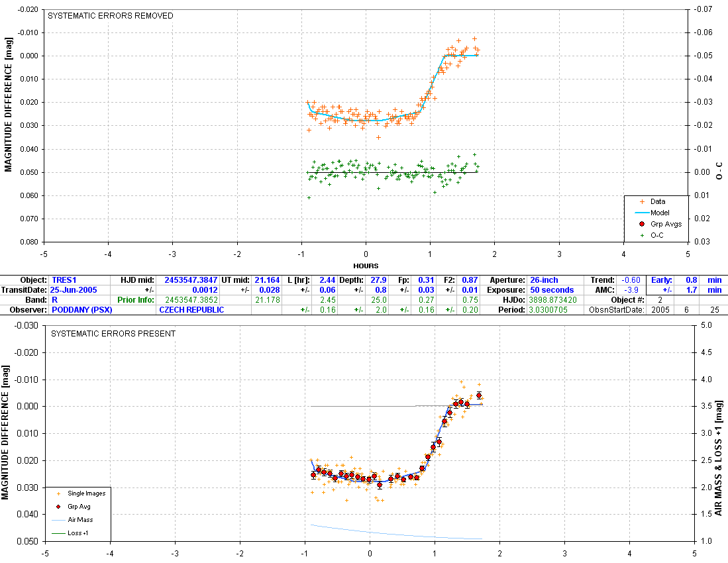Select F2 value '0.87'
Screen dimensions: 728x563
click(x=470, y=280)
